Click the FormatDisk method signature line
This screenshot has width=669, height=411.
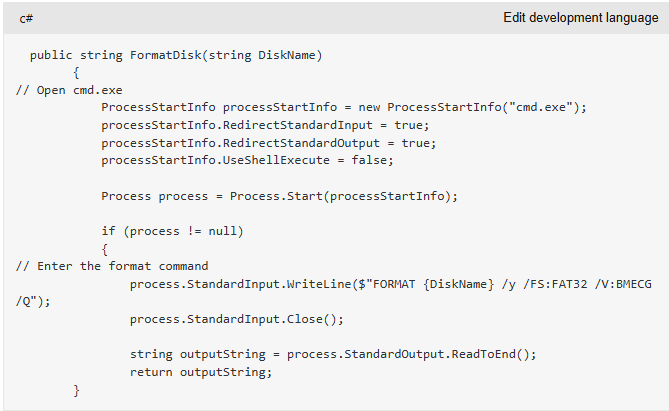[176, 55]
